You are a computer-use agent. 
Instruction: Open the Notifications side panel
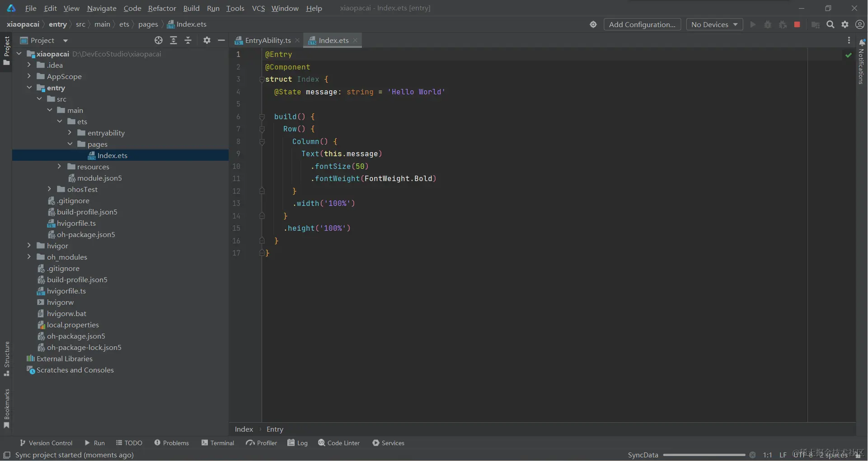click(x=862, y=61)
